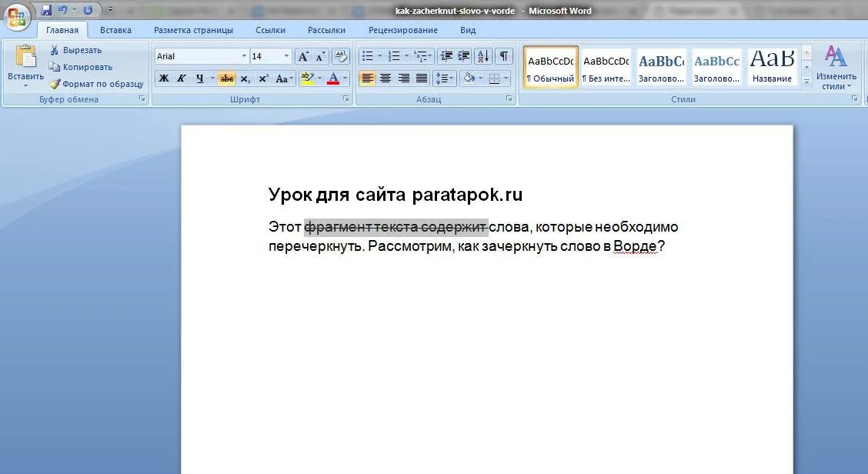Switch to Рассылки tab
The width and height of the screenshot is (868, 474).
tap(326, 30)
